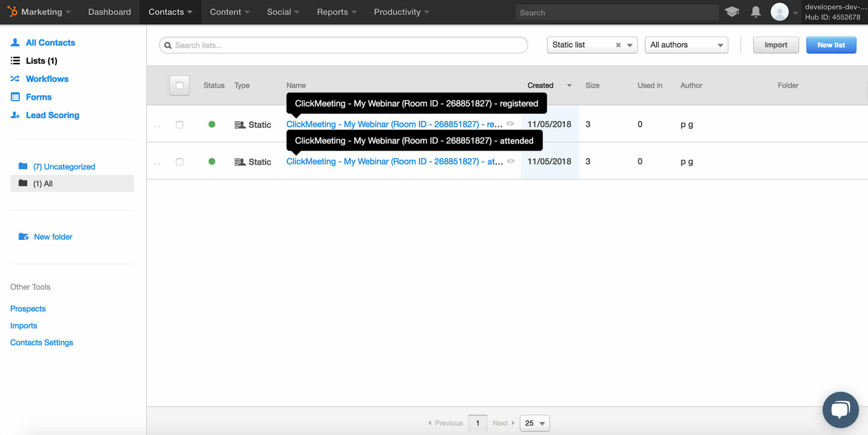Open the ClickMeeting attended list link
This screenshot has width=868, height=435.
pos(395,161)
